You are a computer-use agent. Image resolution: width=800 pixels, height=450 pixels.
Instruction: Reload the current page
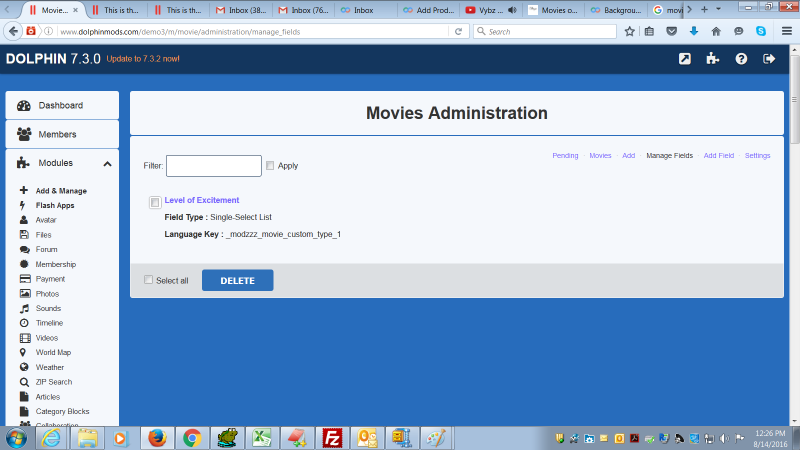tap(458, 31)
